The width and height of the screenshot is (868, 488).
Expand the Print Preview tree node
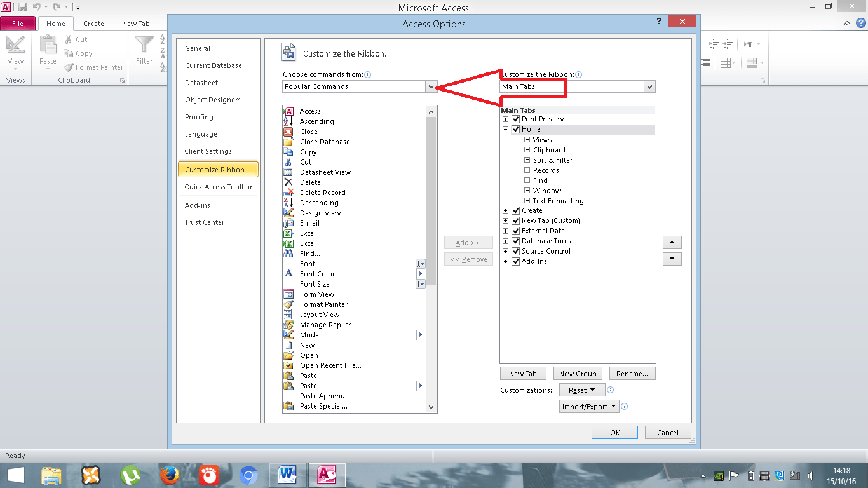coord(506,119)
